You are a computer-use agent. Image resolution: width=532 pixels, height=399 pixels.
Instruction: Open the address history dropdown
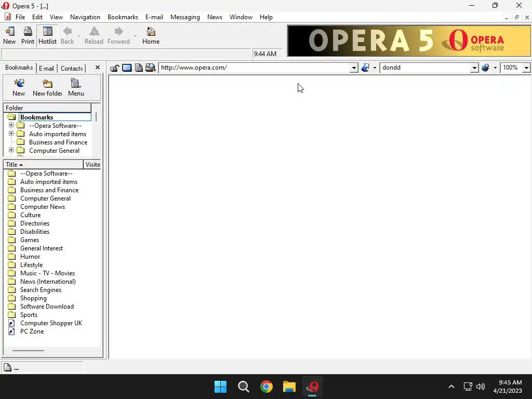click(x=354, y=68)
